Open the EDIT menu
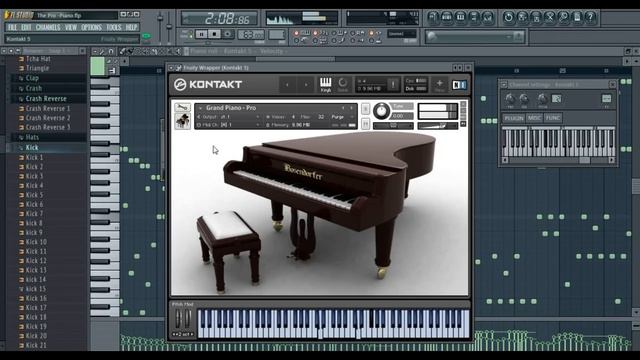Viewport: 640px width, 360px height. click(x=26, y=27)
